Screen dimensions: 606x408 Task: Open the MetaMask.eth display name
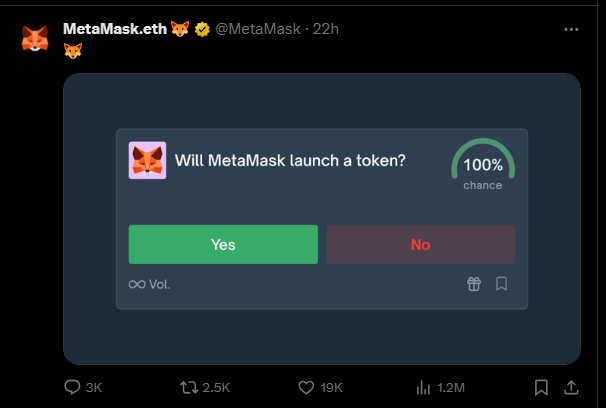coord(115,29)
